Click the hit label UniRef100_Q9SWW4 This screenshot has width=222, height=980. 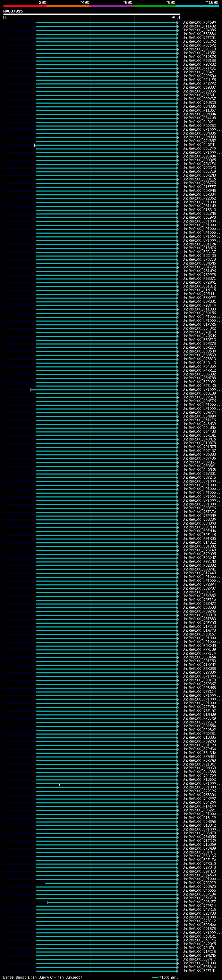coord(199,156)
